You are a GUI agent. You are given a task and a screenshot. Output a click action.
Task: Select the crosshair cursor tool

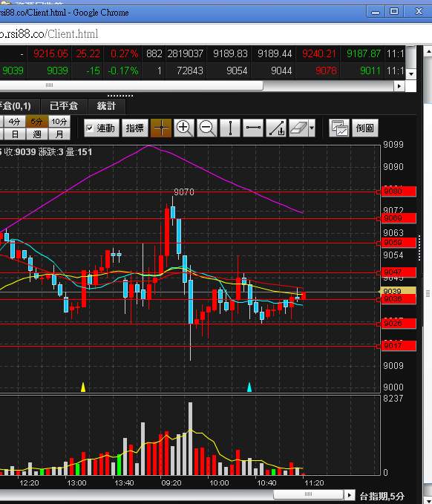(161, 128)
